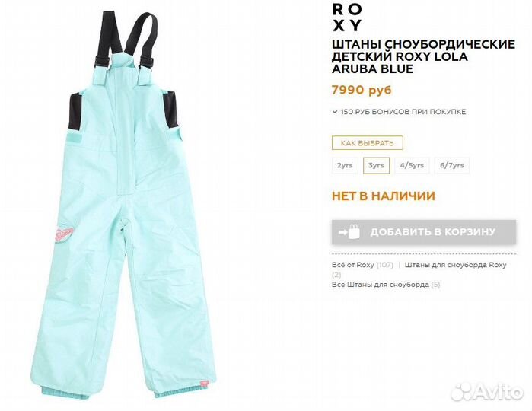Image resolution: width=532 pixels, height=411 pixels.
Task: Open Штаны для сноуборда Roxy link
Action: 455,265
